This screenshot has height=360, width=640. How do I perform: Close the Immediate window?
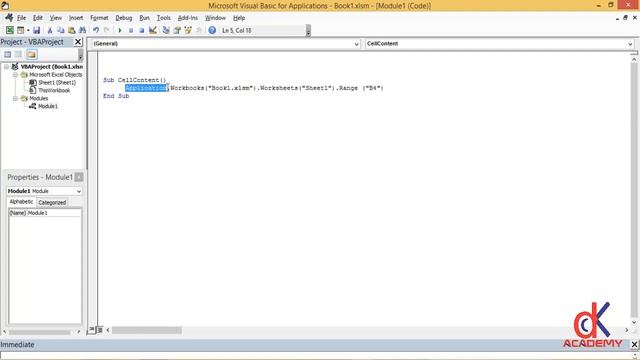[x=634, y=344]
